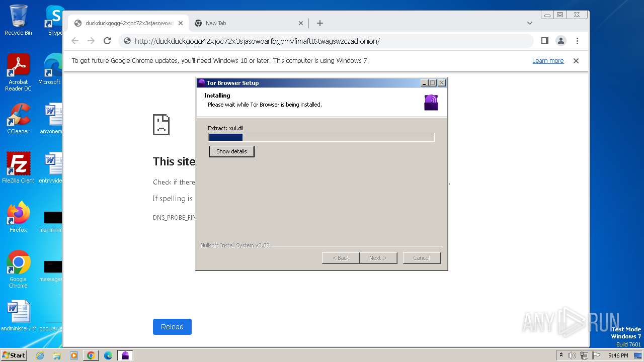Open Windows Explorer folder in taskbar
This screenshot has width=644, height=362.
click(x=57, y=355)
